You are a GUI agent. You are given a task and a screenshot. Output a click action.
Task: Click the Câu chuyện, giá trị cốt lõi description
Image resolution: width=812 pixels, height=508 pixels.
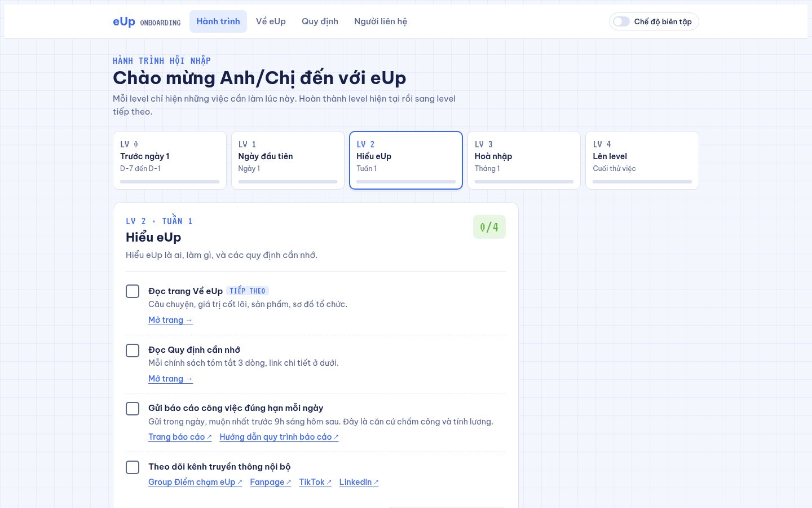point(248,304)
